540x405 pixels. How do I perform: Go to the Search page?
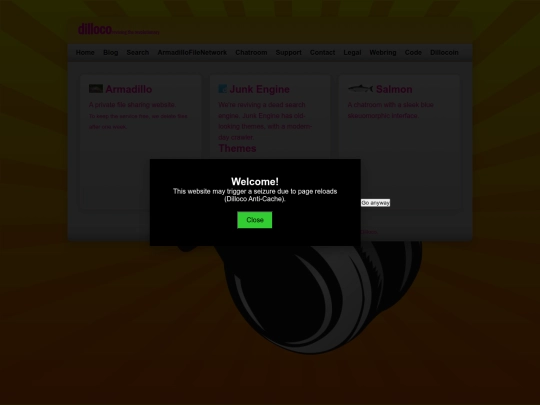(x=138, y=52)
